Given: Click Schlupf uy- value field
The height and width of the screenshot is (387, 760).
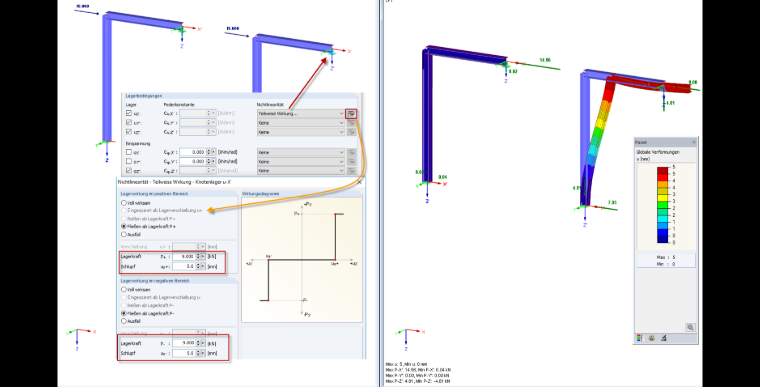Looking at the screenshot, I should [x=184, y=353].
